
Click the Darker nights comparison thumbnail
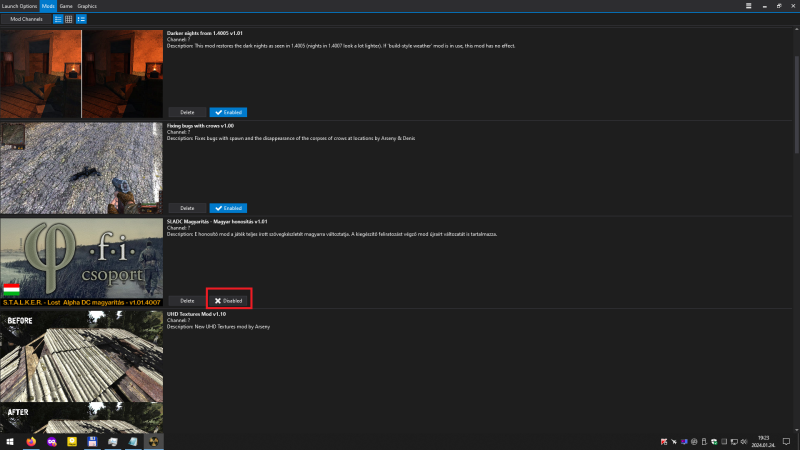pos(82,74)
